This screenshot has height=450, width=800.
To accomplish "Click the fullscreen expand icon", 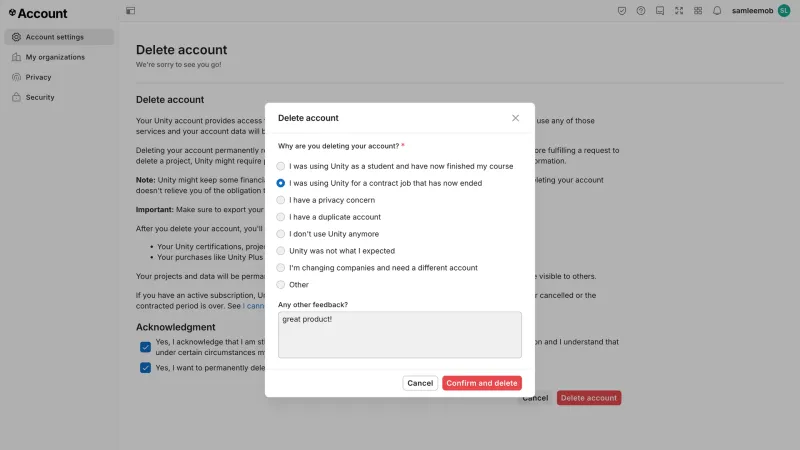I will point(679,11).
